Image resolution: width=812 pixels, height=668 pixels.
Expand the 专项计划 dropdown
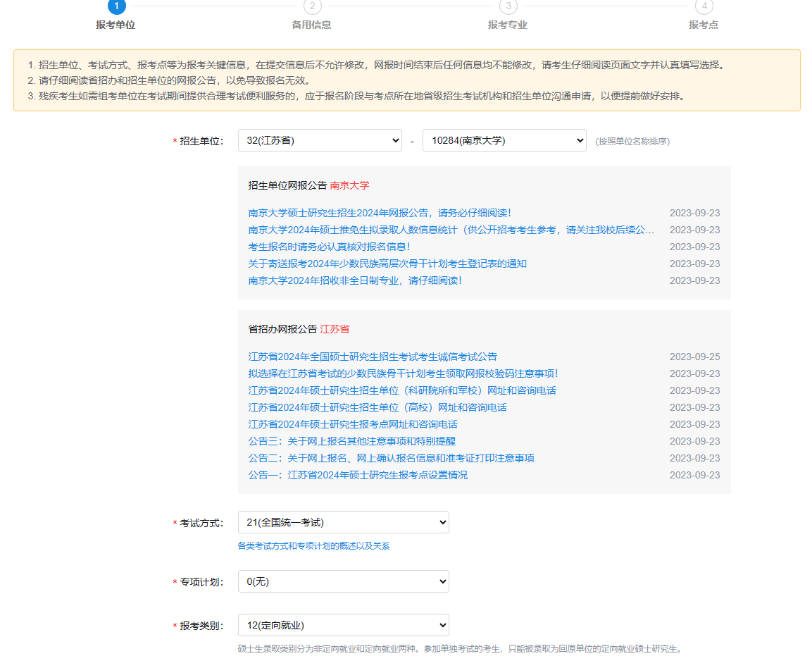[x=343, y=581]
